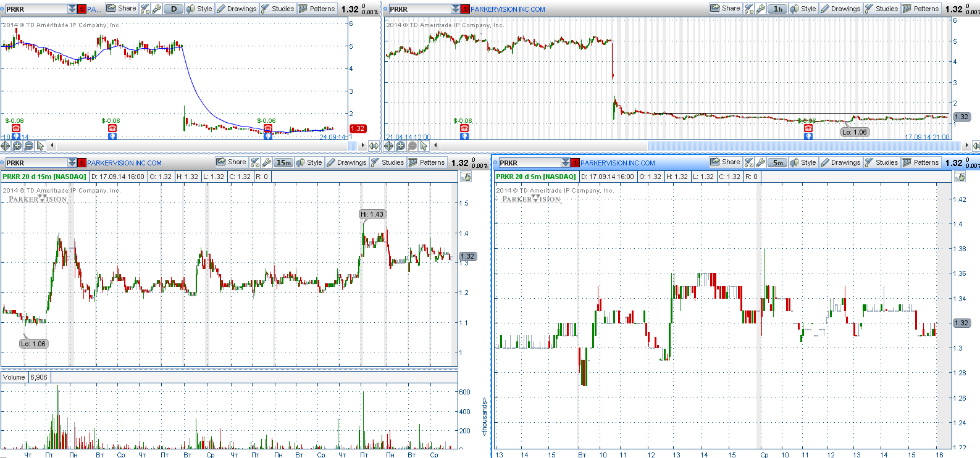This screenshot has height=458, width=980.
Task: Toggle 1h timeframe button
Action: [777, 9]
